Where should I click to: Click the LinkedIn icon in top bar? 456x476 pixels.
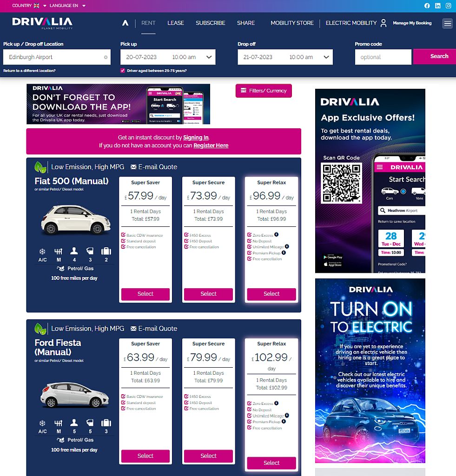[437, 6]
